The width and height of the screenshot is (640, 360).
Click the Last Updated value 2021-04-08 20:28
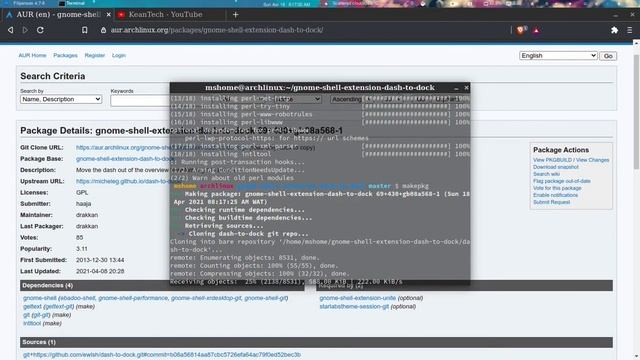(x=100, y=271)
